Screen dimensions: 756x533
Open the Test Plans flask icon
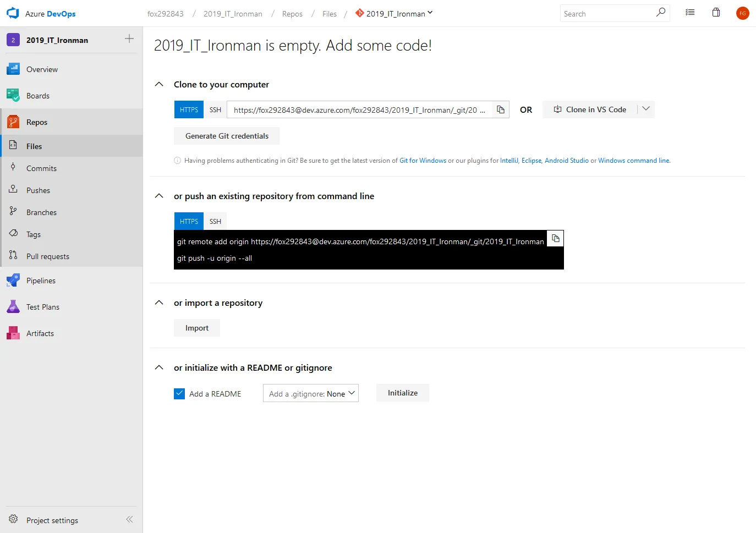click(x=13, y=307)
